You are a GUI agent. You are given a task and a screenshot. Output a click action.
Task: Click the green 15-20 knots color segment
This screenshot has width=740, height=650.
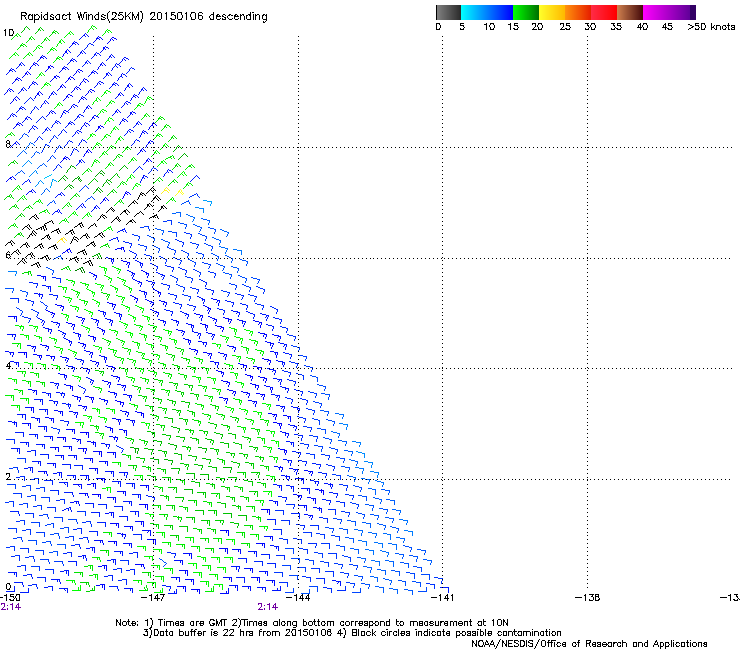pos(526,12)
